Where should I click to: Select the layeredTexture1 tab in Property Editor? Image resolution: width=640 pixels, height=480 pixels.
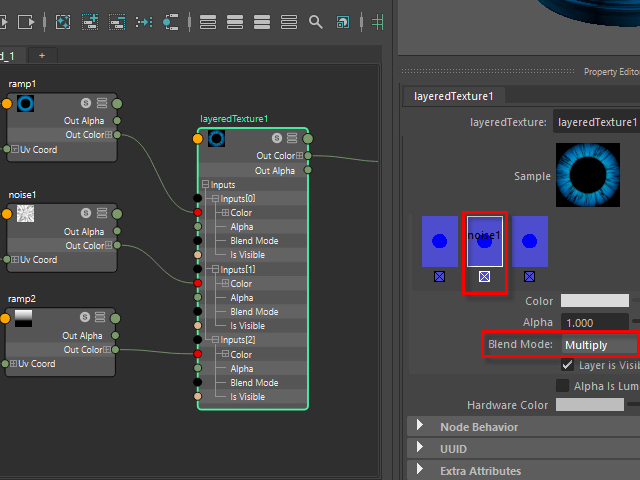tap(455, 96)
